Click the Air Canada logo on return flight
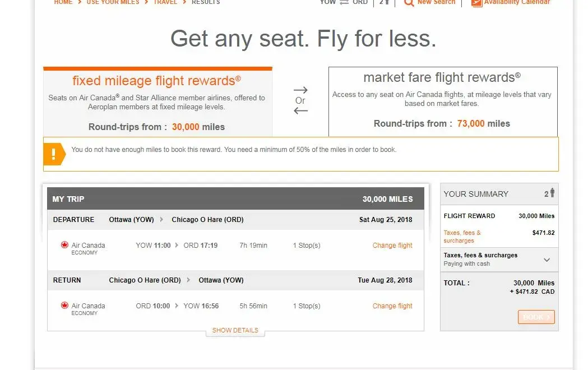This screenshot has height=370, width=588. point(64,306)
